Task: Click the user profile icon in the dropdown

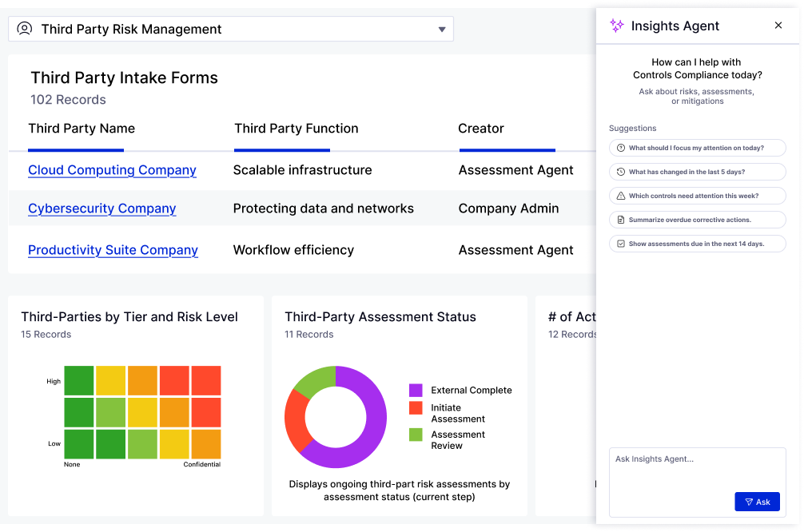Action: (x=25, y=29)
